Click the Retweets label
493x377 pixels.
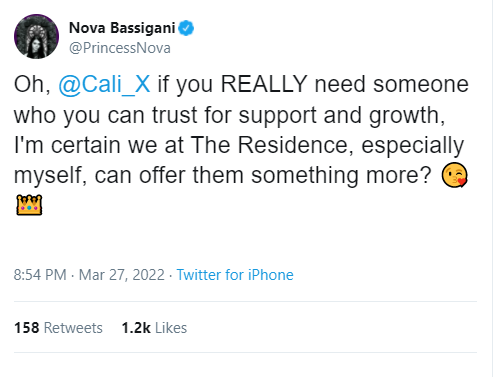73,328
